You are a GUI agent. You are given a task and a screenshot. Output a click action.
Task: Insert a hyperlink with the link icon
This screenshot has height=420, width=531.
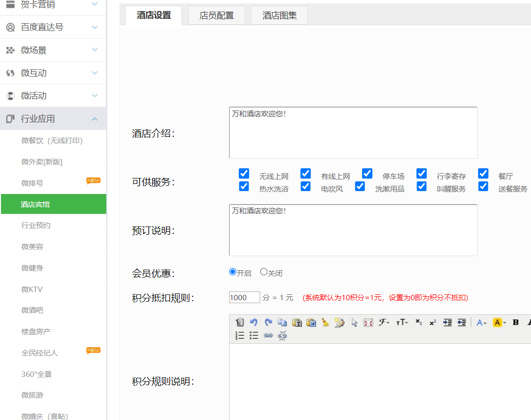pyautogui.click(x=268, y=336)
